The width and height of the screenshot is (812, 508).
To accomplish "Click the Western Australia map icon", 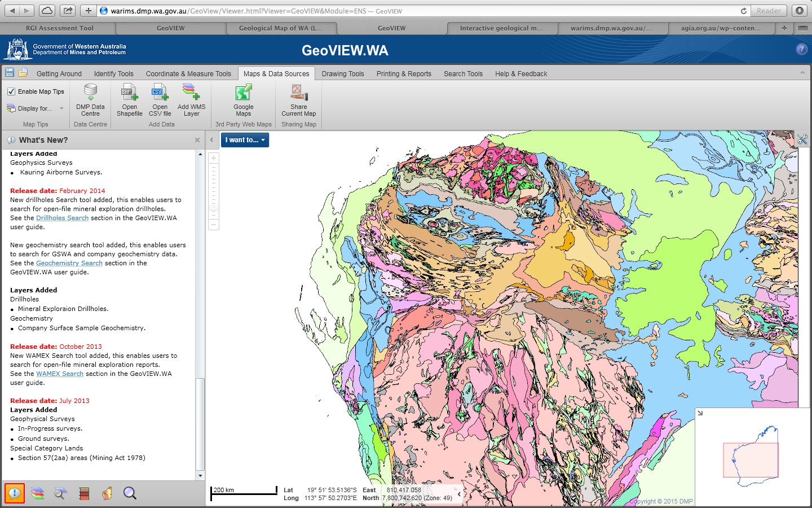I will 107,493.
